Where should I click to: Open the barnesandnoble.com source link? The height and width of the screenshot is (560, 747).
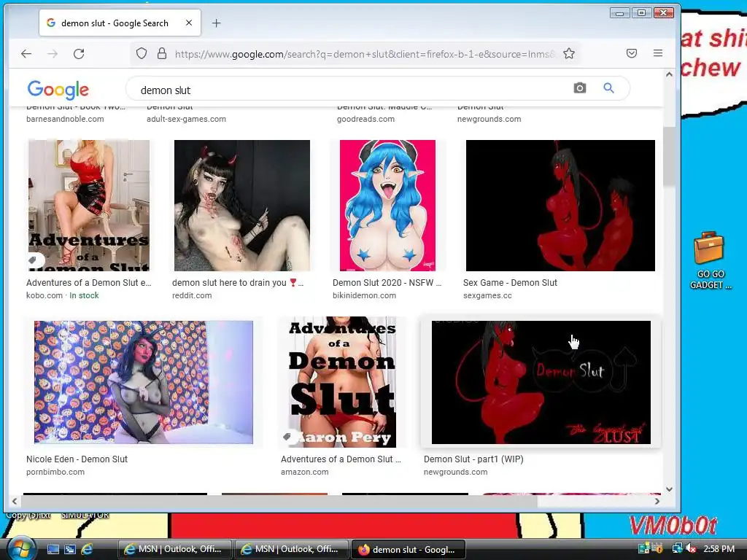65,119
